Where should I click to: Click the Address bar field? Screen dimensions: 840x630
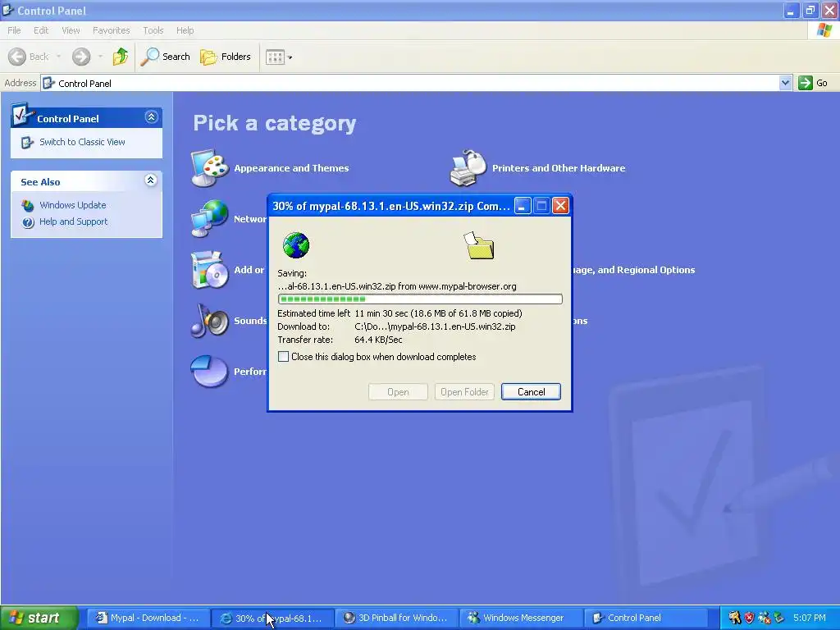(x=416, y=83)
